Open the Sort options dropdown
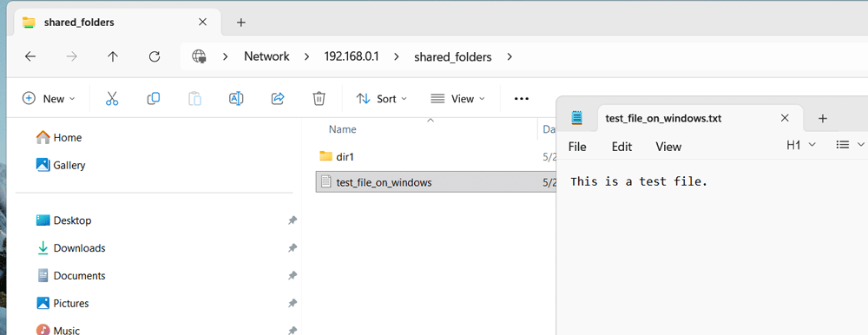Image resolution: width=868 pixels, height=335 pixels. 381,99
